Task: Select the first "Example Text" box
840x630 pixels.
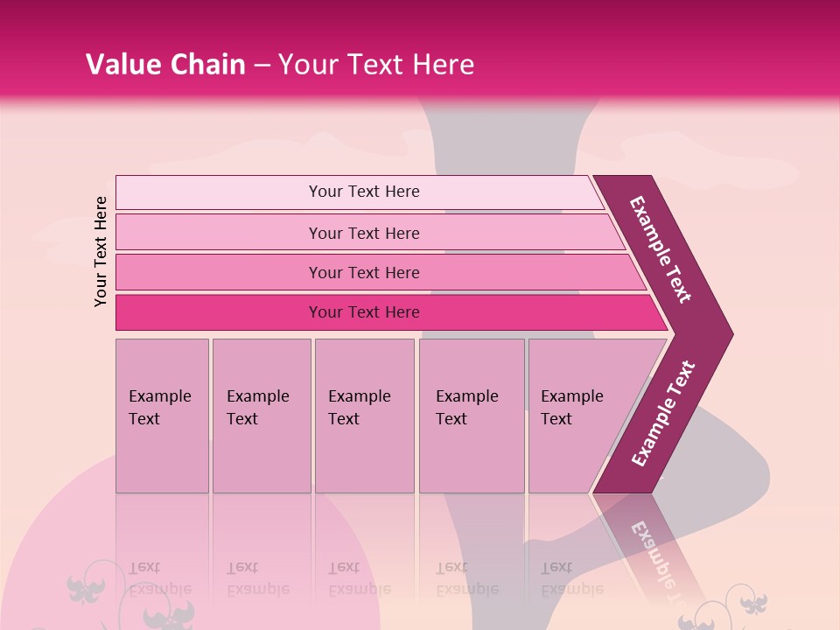Action: point(162,416)
